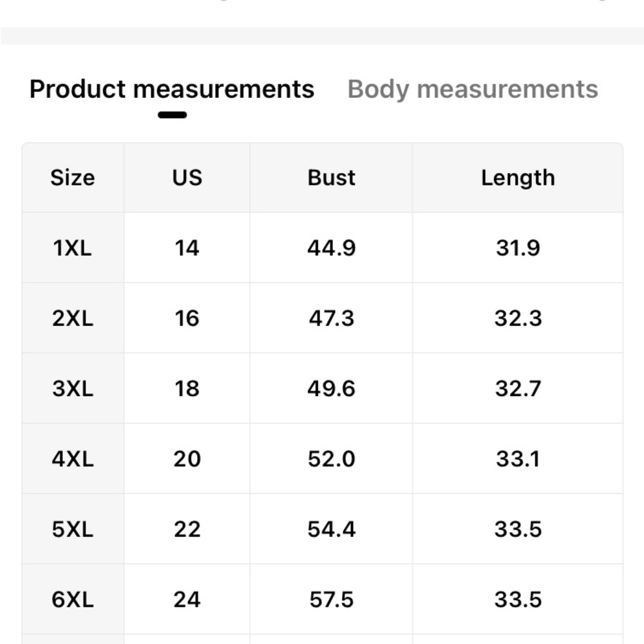The image size is (644, 644).
Task: Select the Product measurements tab
Action: tap(172, 89)
